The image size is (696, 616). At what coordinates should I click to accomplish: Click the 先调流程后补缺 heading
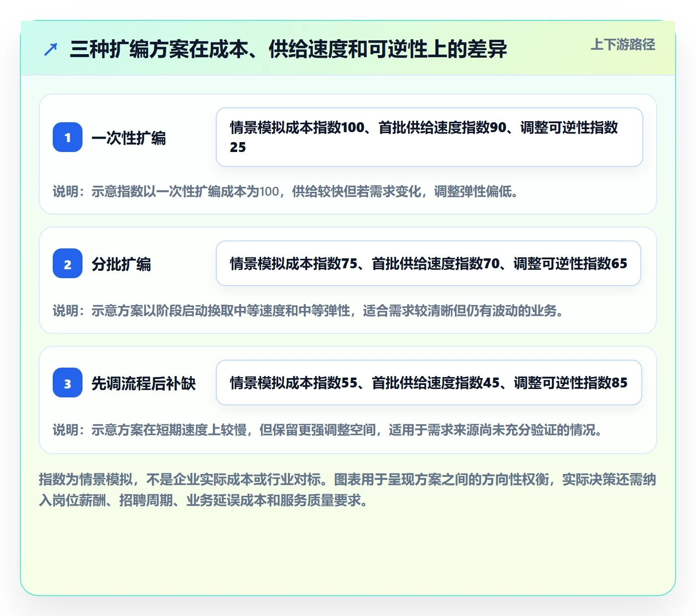point(144,383)
